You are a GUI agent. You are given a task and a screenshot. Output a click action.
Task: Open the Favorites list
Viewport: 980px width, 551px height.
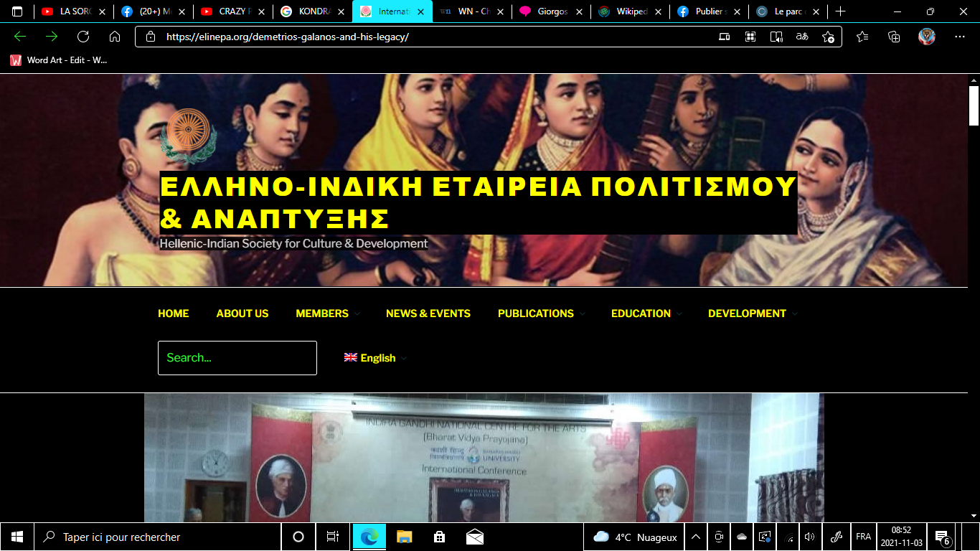pos(862,37)
